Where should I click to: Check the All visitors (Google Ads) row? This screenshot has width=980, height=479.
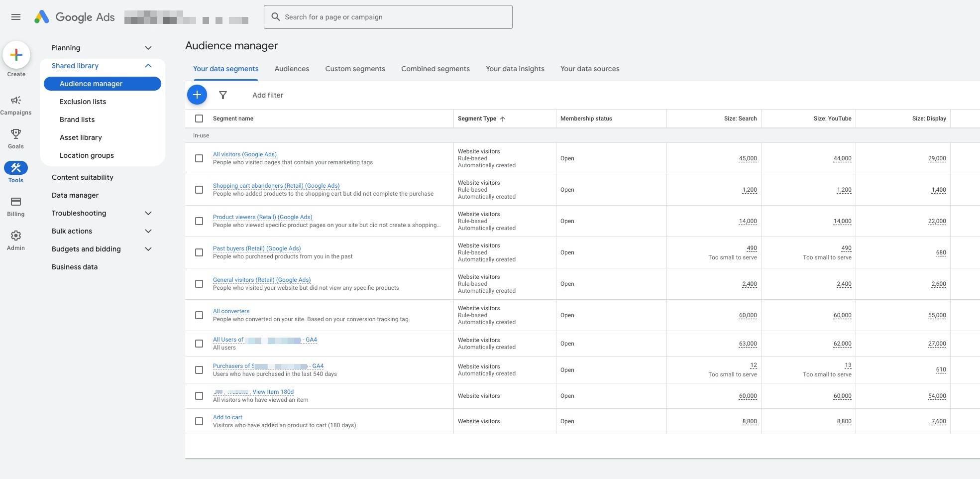199,158
